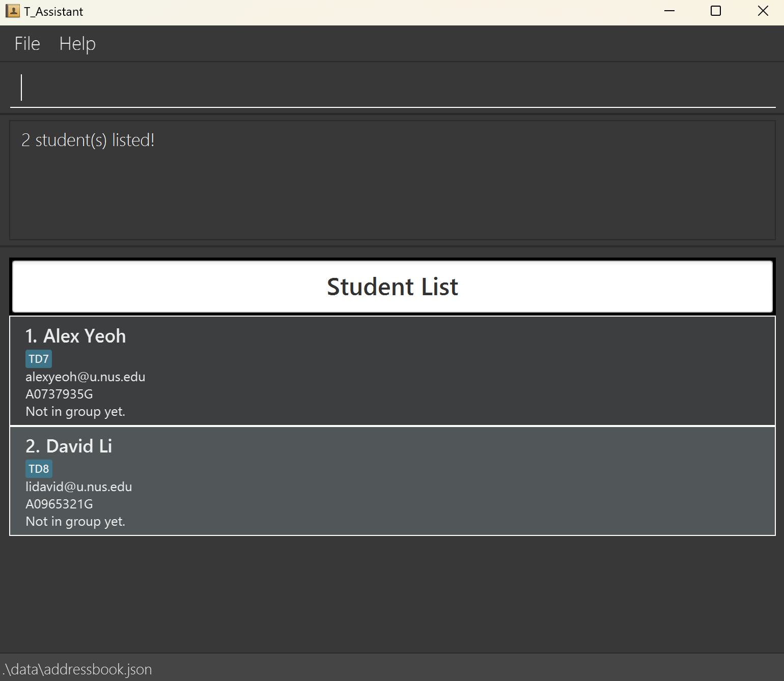784x681 pixels.
Task: Click student ID A0737935G
Action: 60,394
